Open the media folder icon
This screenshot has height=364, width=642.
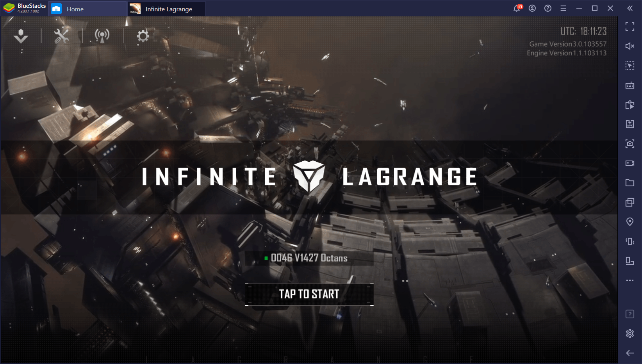630,183
